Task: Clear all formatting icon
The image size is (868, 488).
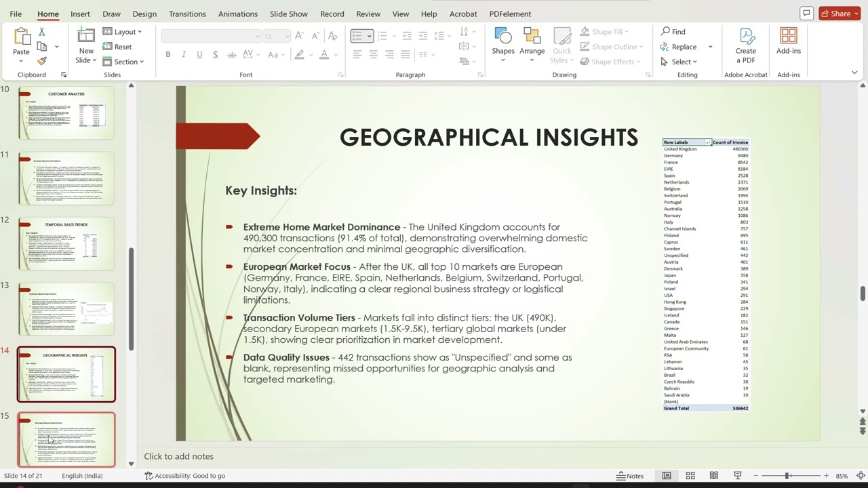Action: (332, 36)
